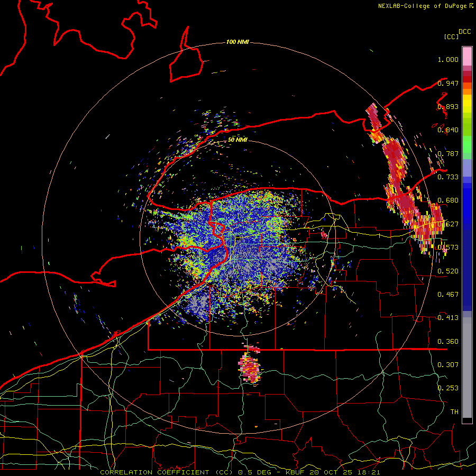Click the bright yellow segment of the color bar
Screen dimensions: 476x476
(467, 104)
